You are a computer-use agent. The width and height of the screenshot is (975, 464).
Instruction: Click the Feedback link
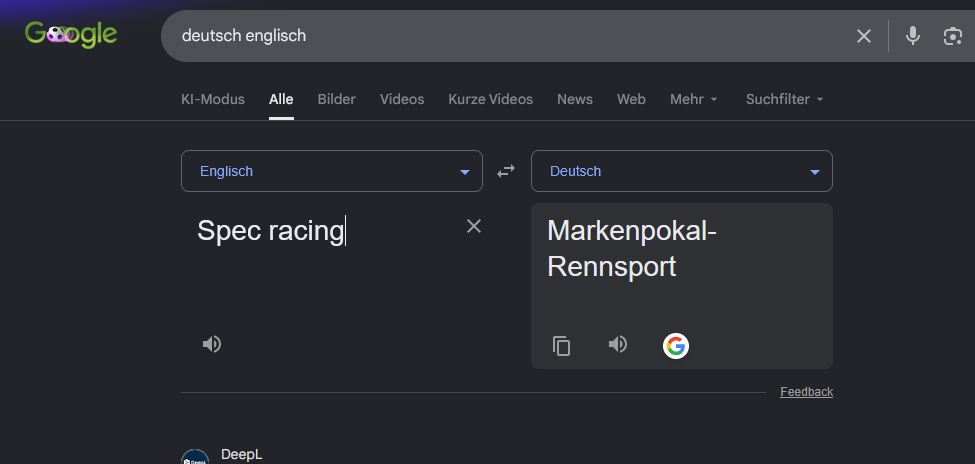(x=806, y=392)
